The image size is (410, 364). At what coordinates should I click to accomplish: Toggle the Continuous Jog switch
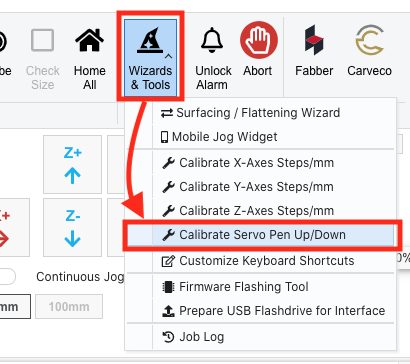7,277
